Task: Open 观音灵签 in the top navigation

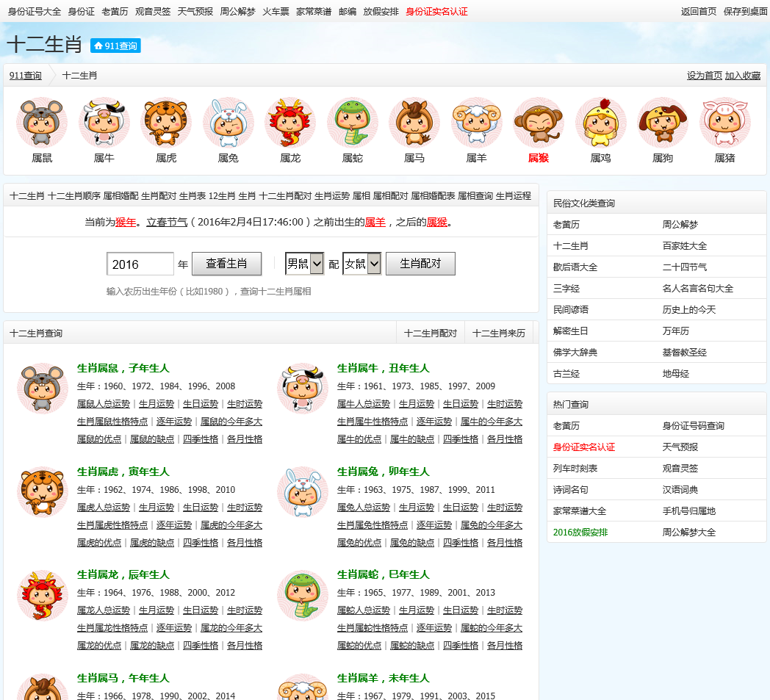Action: pos(153,11)
